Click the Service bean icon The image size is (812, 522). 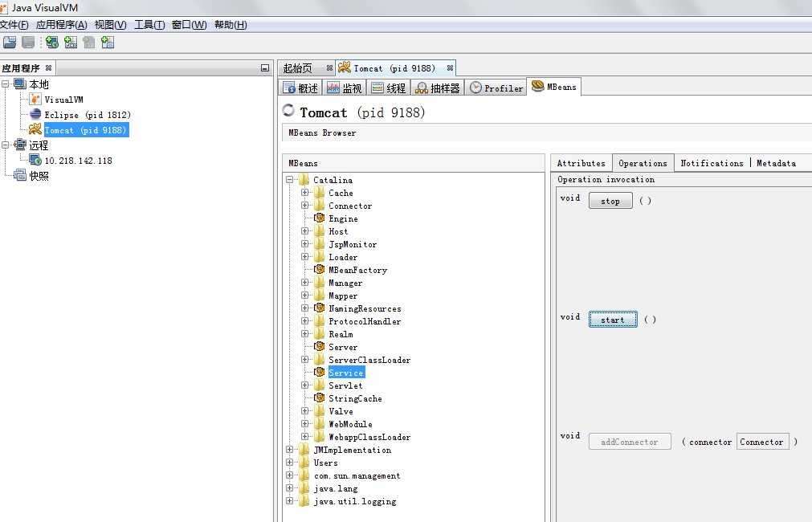tap(320, 373)
